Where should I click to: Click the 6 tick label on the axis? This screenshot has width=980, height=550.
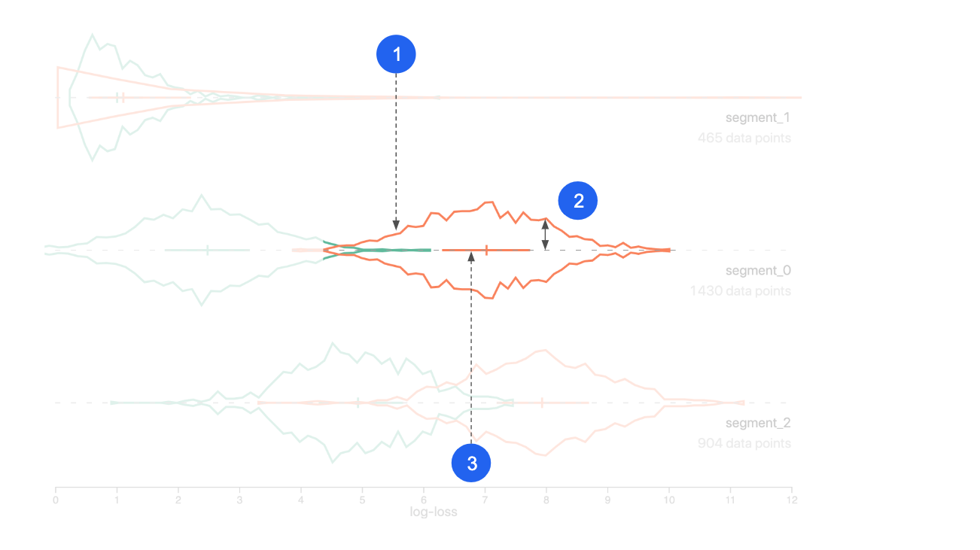(x=424, y=500)
